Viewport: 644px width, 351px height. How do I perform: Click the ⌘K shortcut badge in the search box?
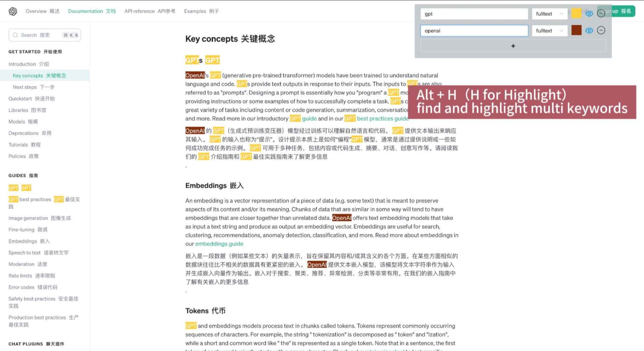tap(71, 35)
